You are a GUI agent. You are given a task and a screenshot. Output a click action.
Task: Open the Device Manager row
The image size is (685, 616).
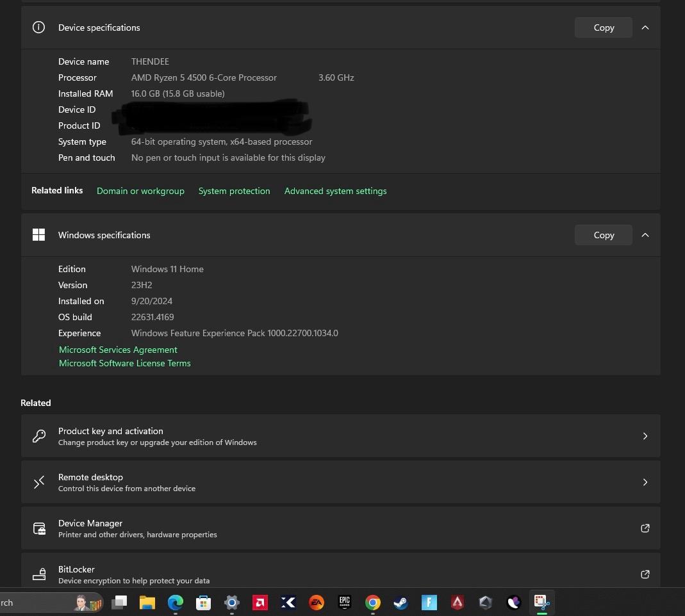[340, 528]
